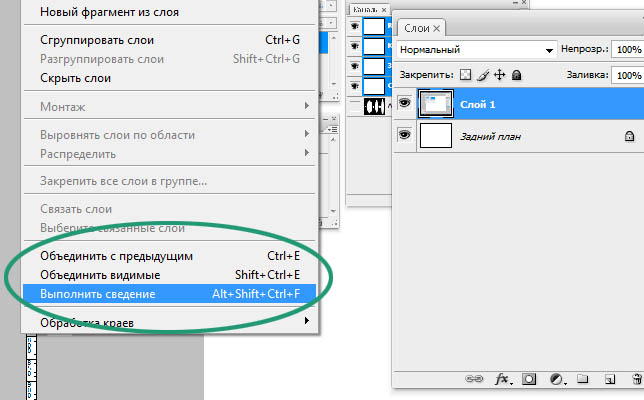Open the Нормальный blend mode dropdown
This screenshot has width=644, height=400.
(x=476, y=49)
